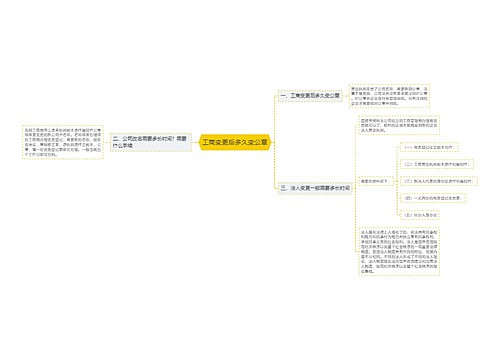Click the short note above 需要的资料如下
This screenshot has width=500, height=360.
point(399,125)
